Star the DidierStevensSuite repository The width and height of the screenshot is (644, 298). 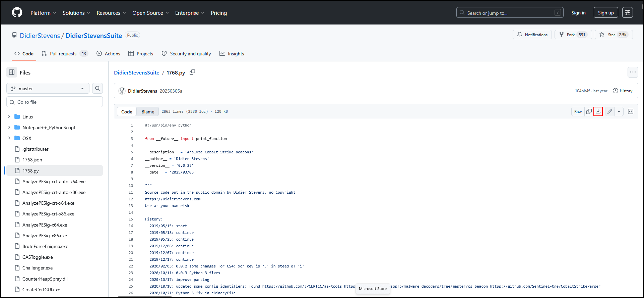coord(614,35)
